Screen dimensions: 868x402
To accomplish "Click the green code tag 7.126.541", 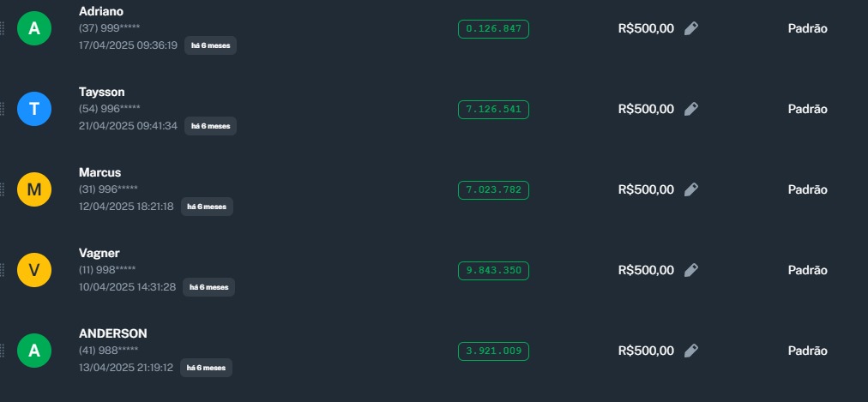I will click(x=493, y=109).
